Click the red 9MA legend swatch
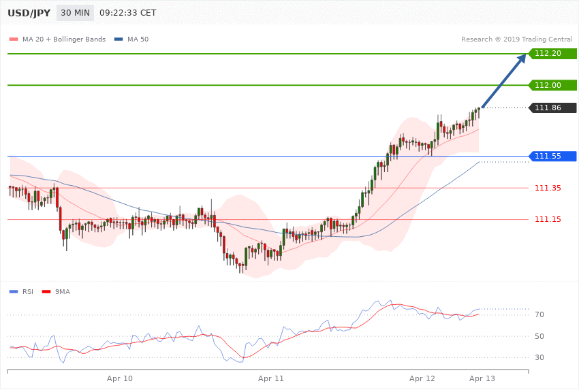Image resolution: width=579 pixels, height=392 pixels. pos(46,292)
